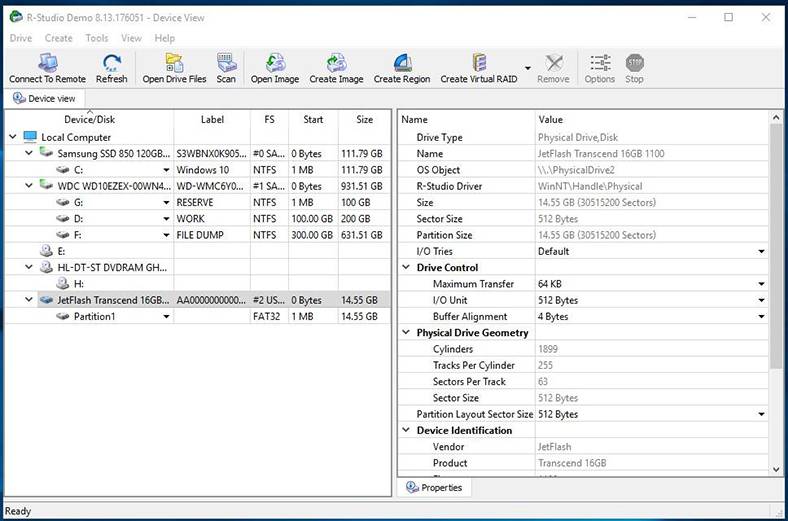Screen dimensions: 788x521
Task: Open the View menu
Action: tap(131, 38)
